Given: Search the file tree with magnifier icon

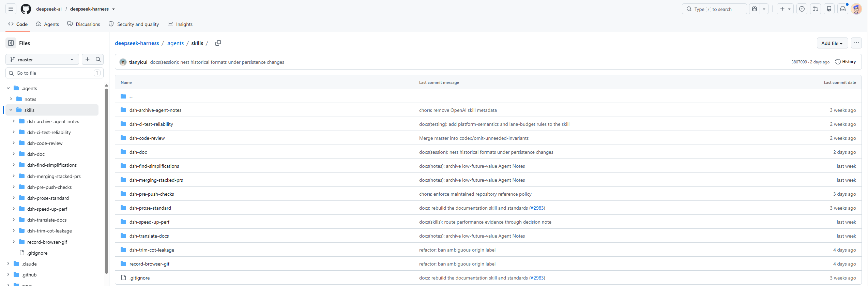Looking at the screenshot, I should pos(98,59).
